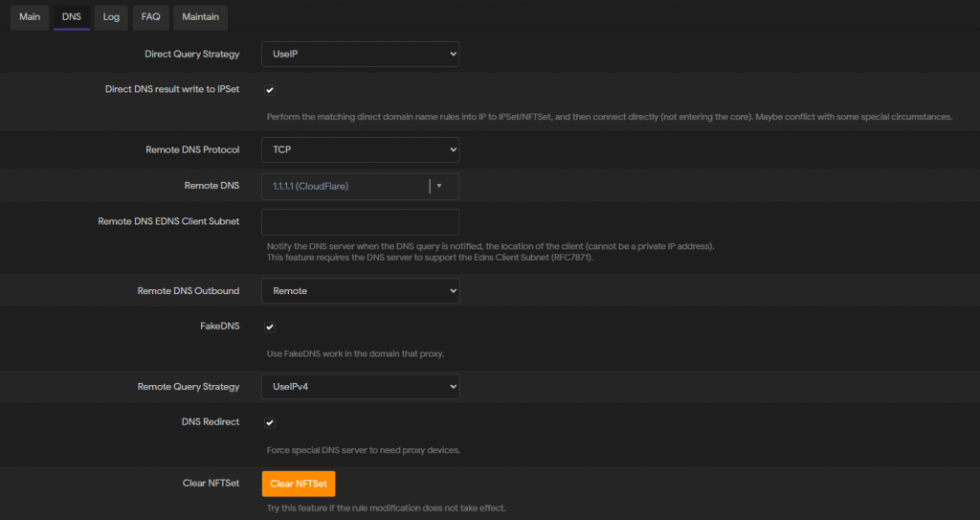980x520 pixels.
Task: Select the DNS tab
Action: pos(71,17)
